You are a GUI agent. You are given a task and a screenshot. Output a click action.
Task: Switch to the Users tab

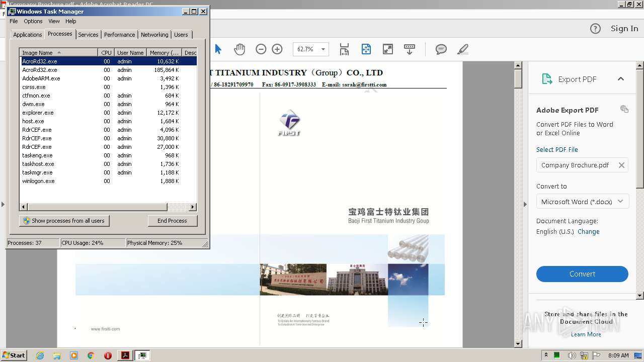click(x=181, y=35)
